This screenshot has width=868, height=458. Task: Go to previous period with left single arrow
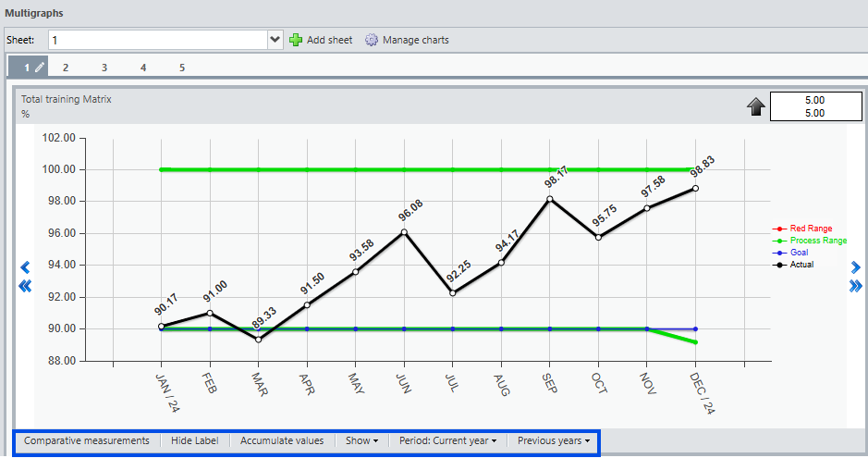tap(25, 267)
